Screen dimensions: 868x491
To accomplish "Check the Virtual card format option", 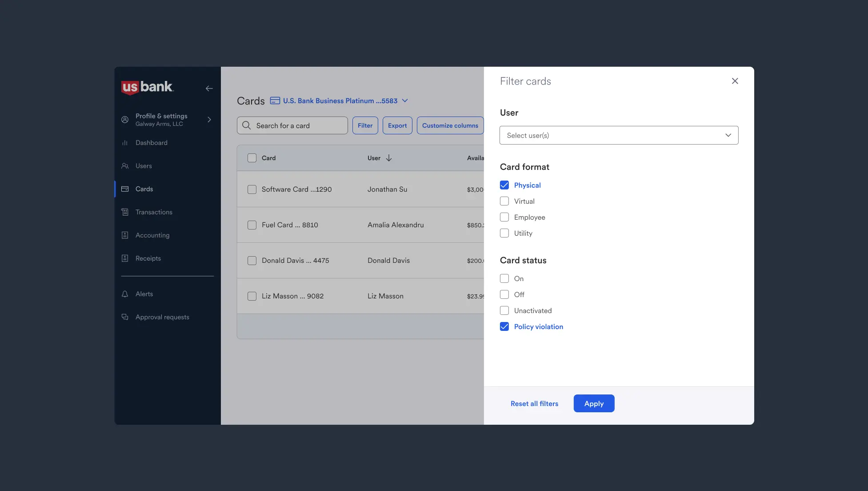I will 504,201.
